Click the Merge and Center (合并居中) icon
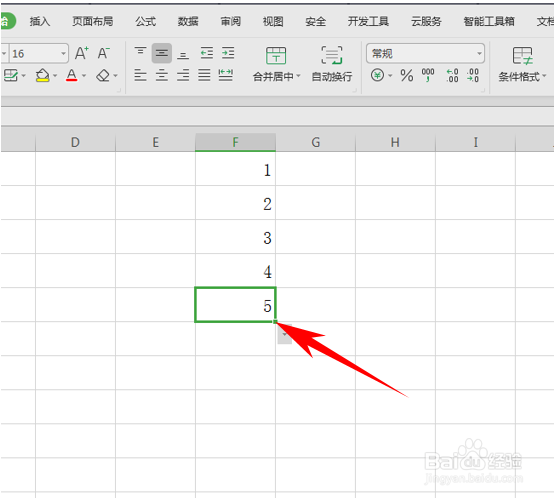This screenshot has width=554, height=498. pos(276,55)
